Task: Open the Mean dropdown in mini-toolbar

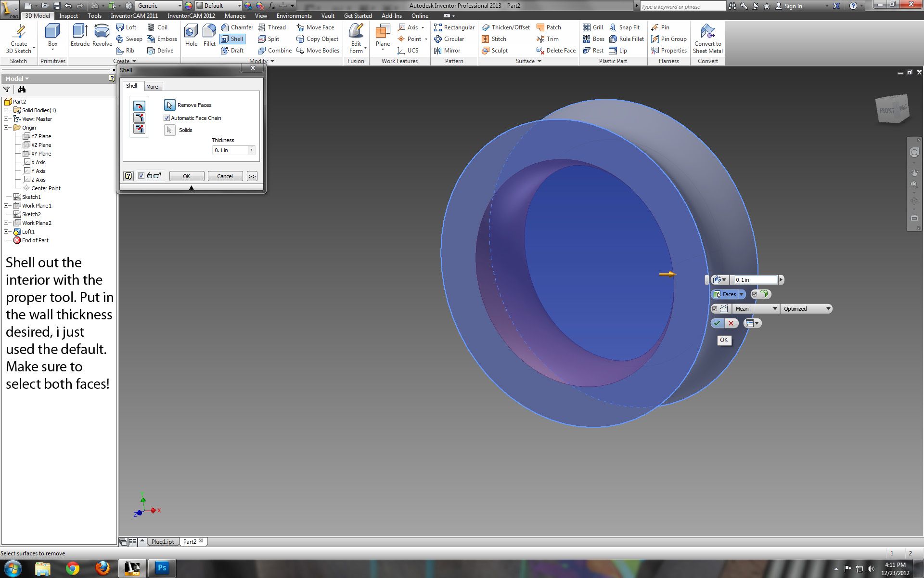Action: pyautogui.click(x=756, y=309)
